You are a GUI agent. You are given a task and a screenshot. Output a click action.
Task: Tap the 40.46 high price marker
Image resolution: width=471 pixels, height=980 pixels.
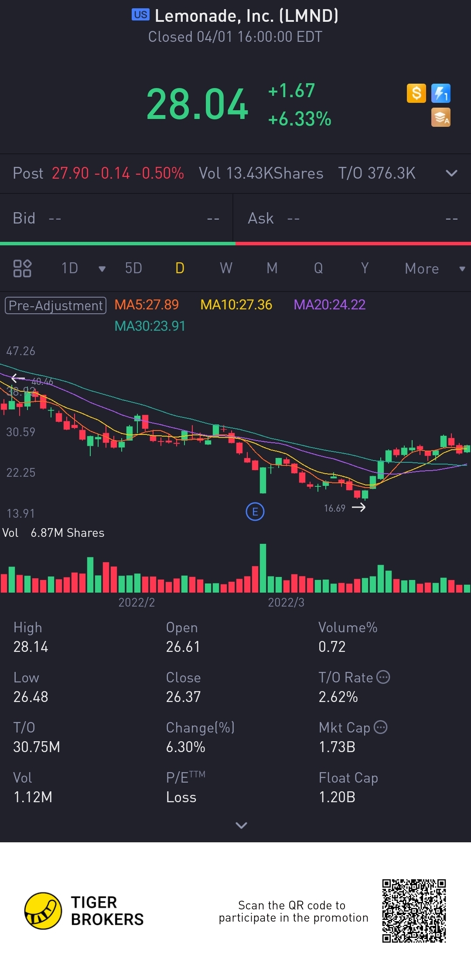42,382
